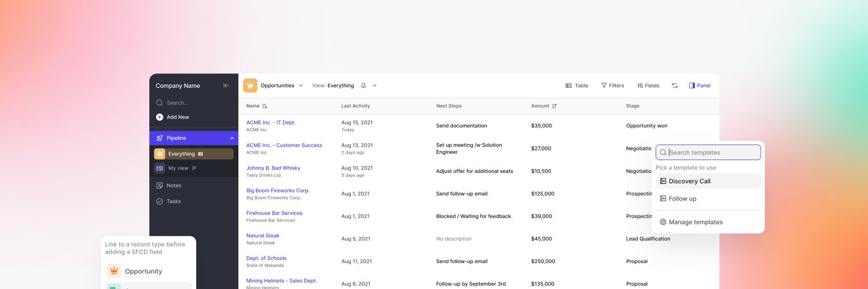The image size is (868, 289).
Task: Click the Follow up template icon
Action: (x=663, y=198)
